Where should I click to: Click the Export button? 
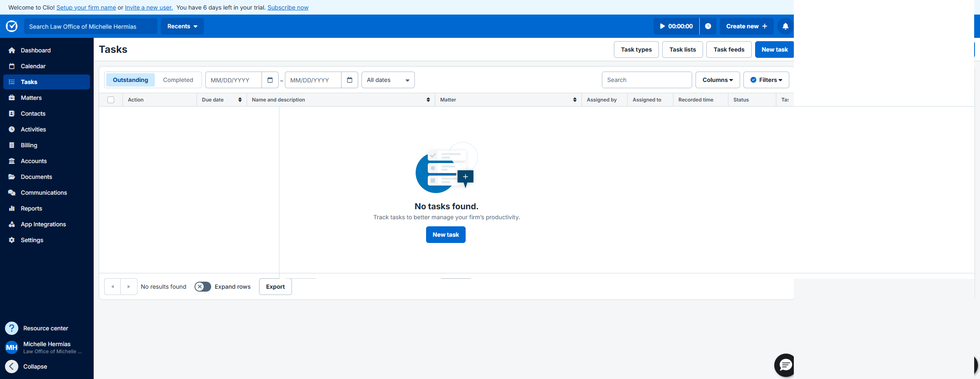275,287
